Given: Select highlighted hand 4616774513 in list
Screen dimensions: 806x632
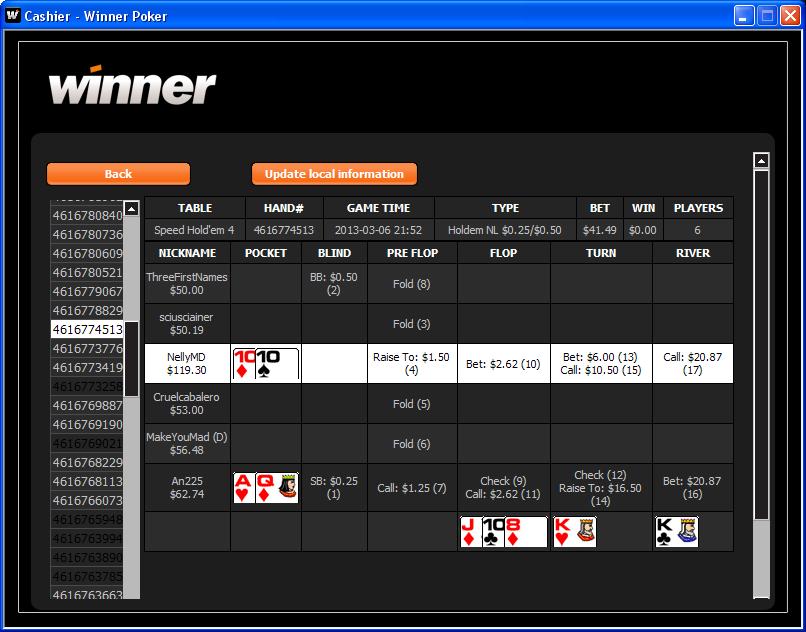Looking at the screenshot, I should pos(87,330).
